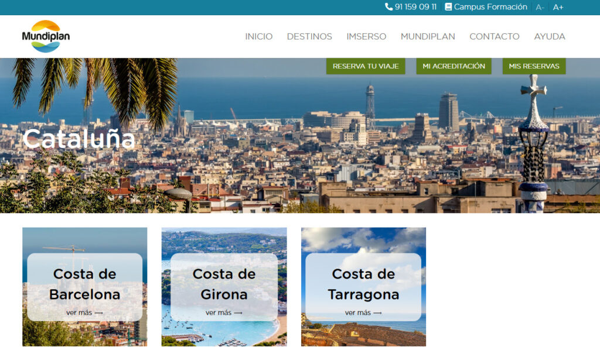This screenshot has height=364, width=600.
Task: Open the DESTINOS menu
Action: 309,36
